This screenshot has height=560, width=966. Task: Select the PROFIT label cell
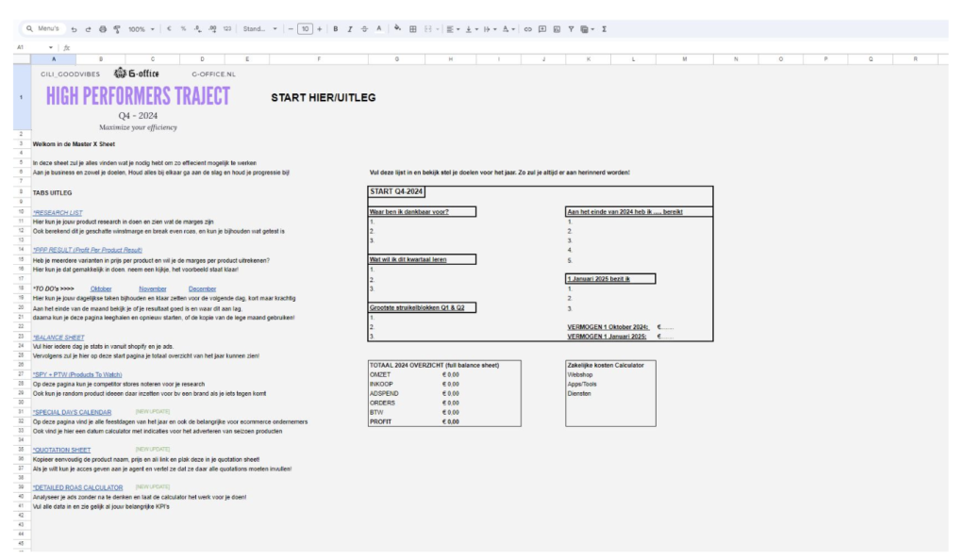tap(381, 422)
